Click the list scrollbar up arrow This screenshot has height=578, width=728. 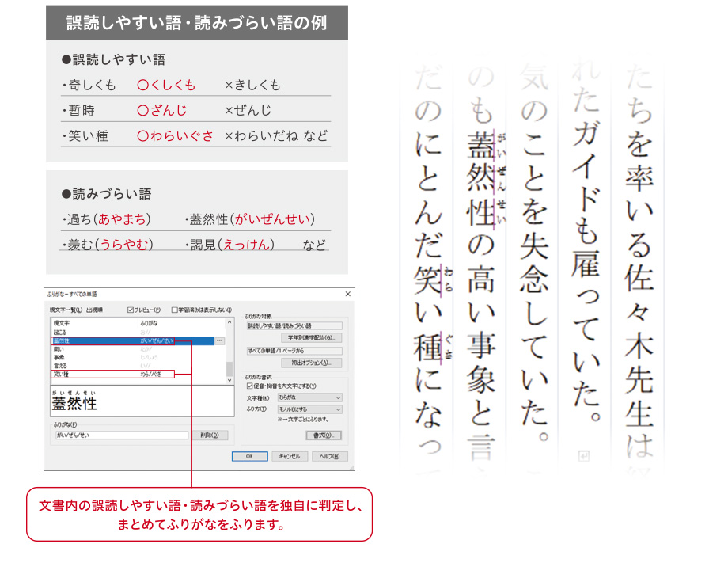coord(229,322)
